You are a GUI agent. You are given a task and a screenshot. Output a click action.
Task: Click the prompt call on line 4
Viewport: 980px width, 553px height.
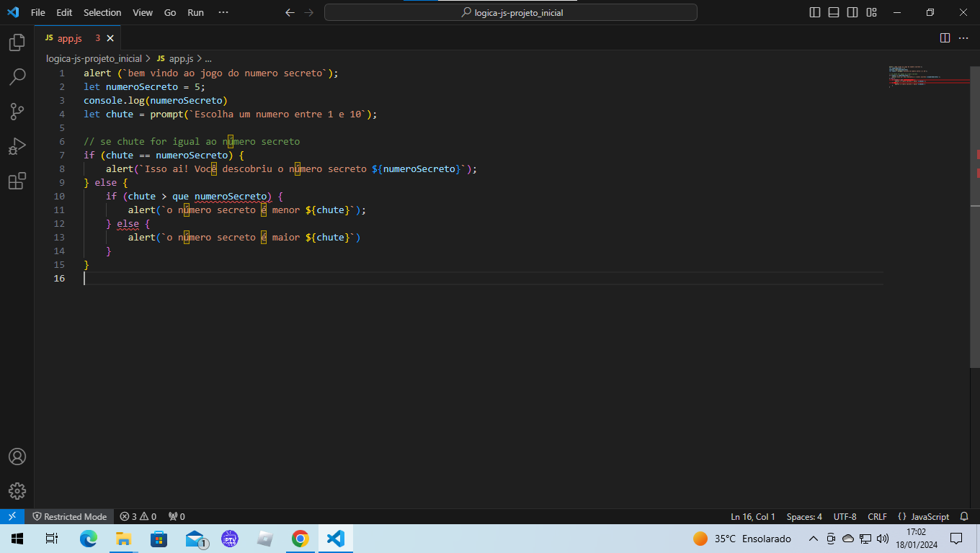coord(166,114)
